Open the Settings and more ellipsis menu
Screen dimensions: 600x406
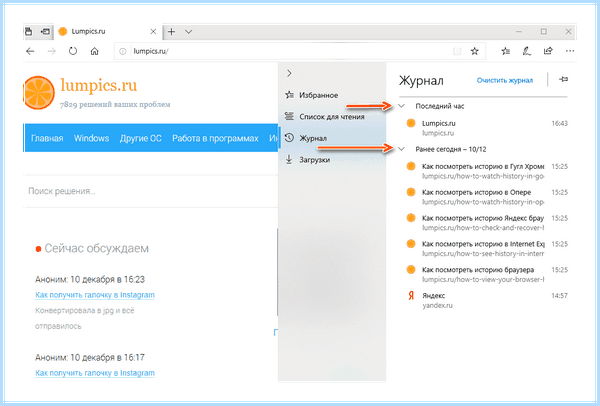570,51
